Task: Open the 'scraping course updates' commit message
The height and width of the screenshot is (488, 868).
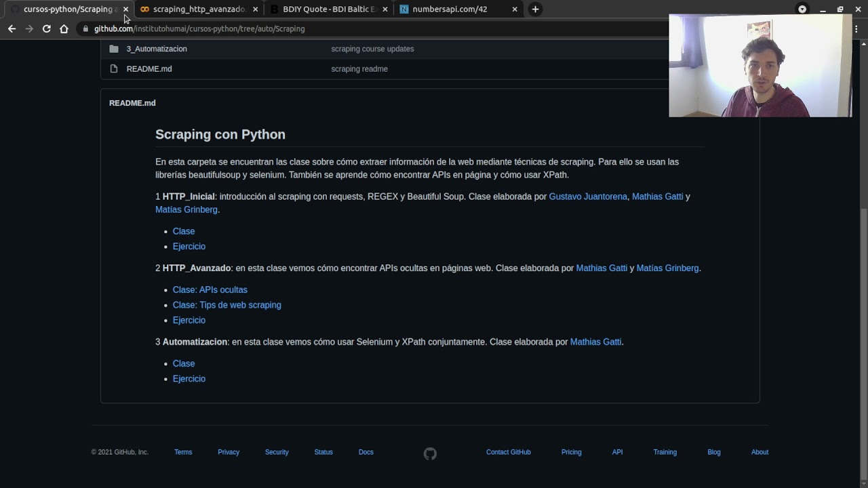Action: [372, 49]
